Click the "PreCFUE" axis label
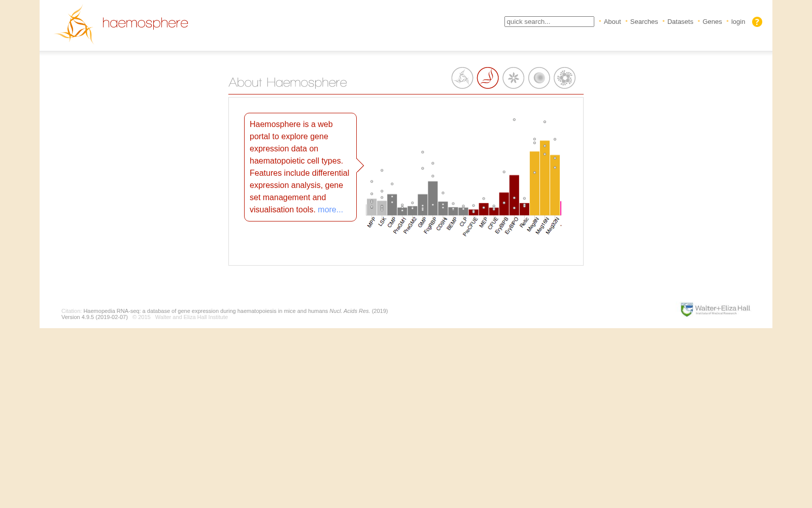 [x=470, y=227]
